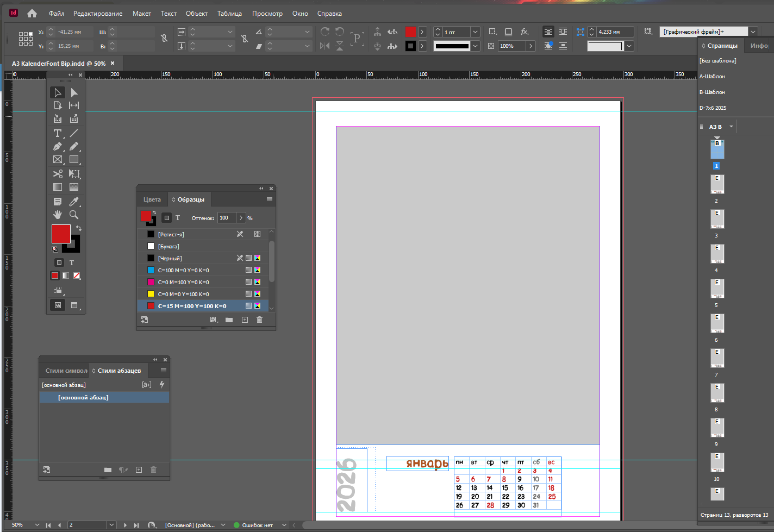Open the stroke weight dropdown showing 1 пт
Image resolution: width=774 pixels, height=532 pixels.
(475, 32)
